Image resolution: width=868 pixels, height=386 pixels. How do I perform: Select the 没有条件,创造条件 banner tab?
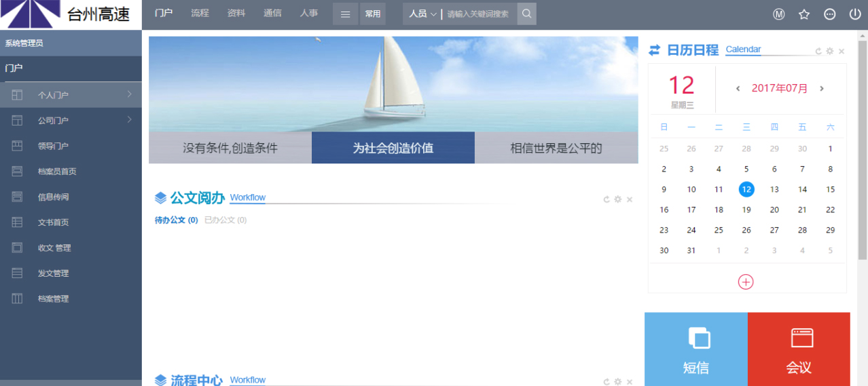[x=230, y=148]
